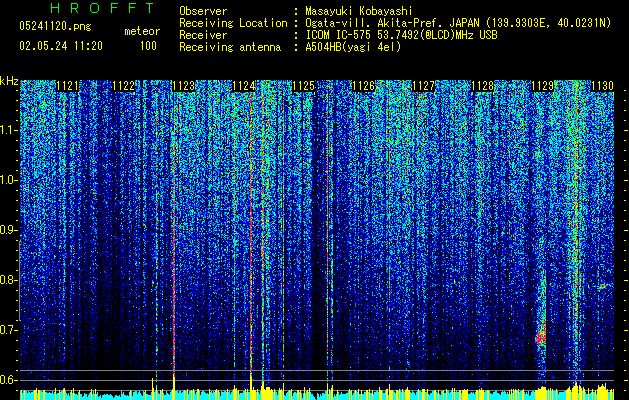Click the 0.9 kHz axis tick label
The height and width of the screenshot is (400, 629).
pos(8,230)
